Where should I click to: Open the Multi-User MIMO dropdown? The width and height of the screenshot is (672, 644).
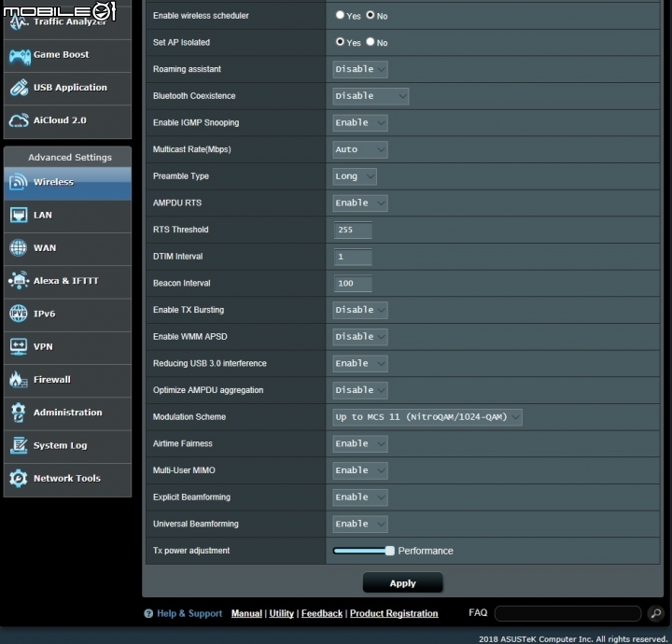360,470
